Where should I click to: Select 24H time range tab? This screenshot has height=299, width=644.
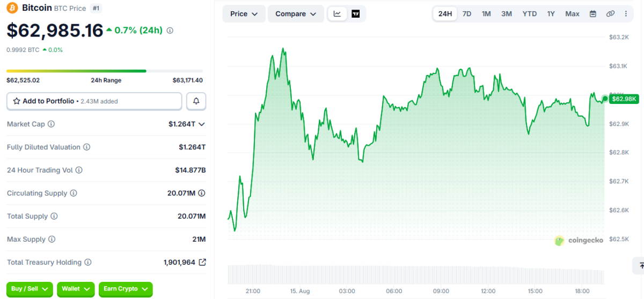[445, 14]
